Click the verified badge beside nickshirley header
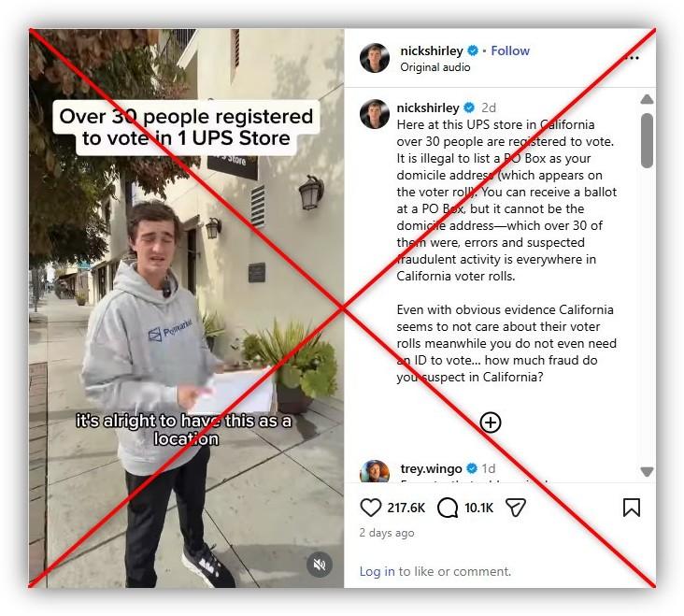 point(473,51)
